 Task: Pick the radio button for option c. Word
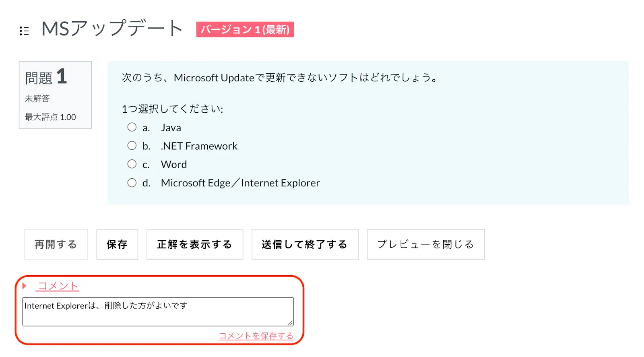click(132, 164)
